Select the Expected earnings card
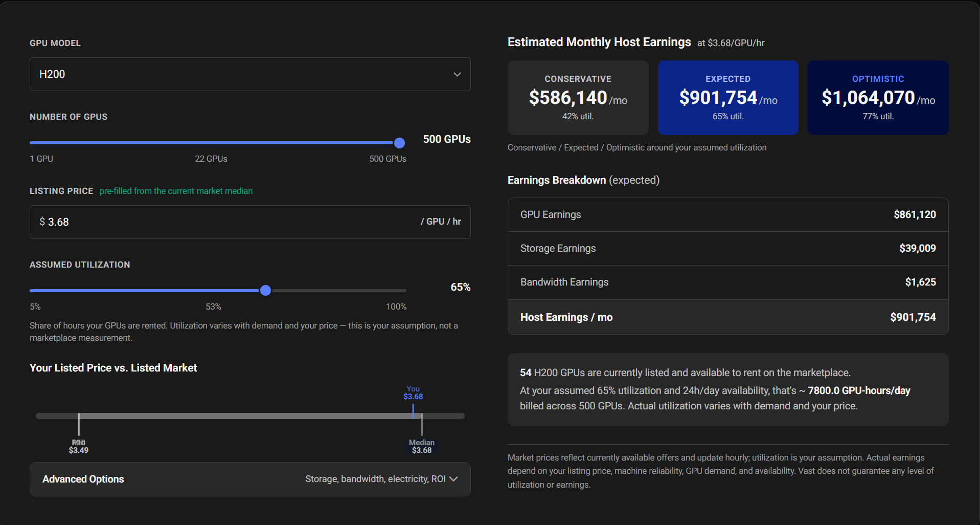 (728, 98)
